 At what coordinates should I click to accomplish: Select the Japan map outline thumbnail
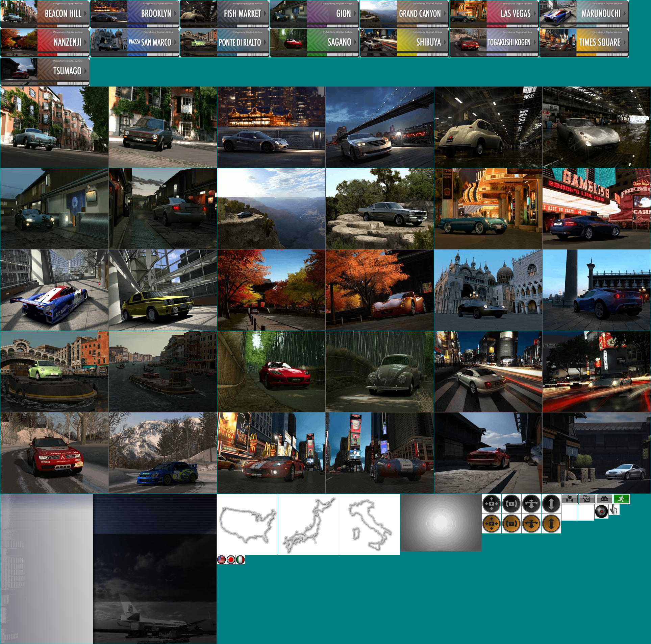point(308,524)
